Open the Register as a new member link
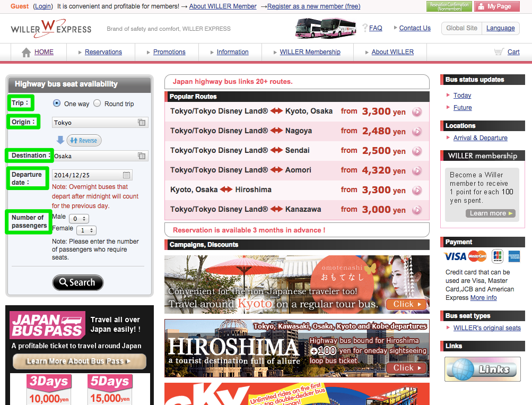Viewport: 532px width, 405px height. (313, 6)
